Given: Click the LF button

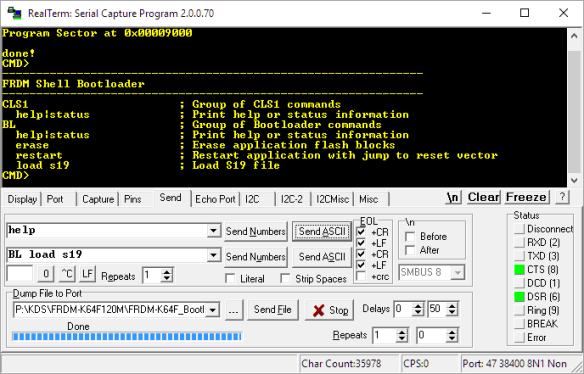Looking at the screenshot, I should tap(87, 274).
